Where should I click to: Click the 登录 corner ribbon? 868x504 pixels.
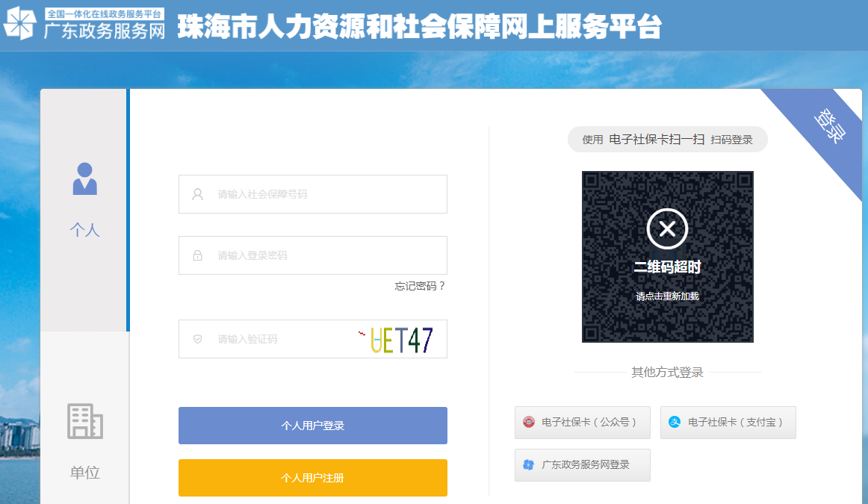pyautogui.click(x=830, y=125)
